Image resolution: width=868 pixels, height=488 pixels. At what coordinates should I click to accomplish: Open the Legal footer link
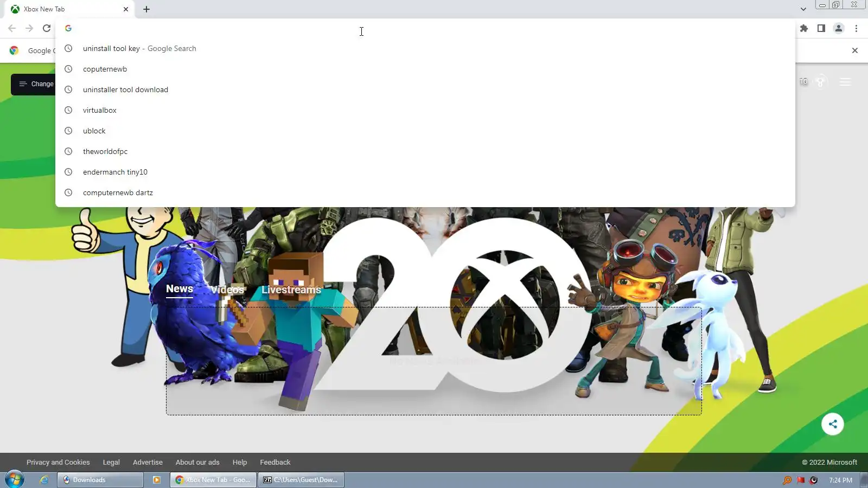pyautogui.click(x=111, y=463)
